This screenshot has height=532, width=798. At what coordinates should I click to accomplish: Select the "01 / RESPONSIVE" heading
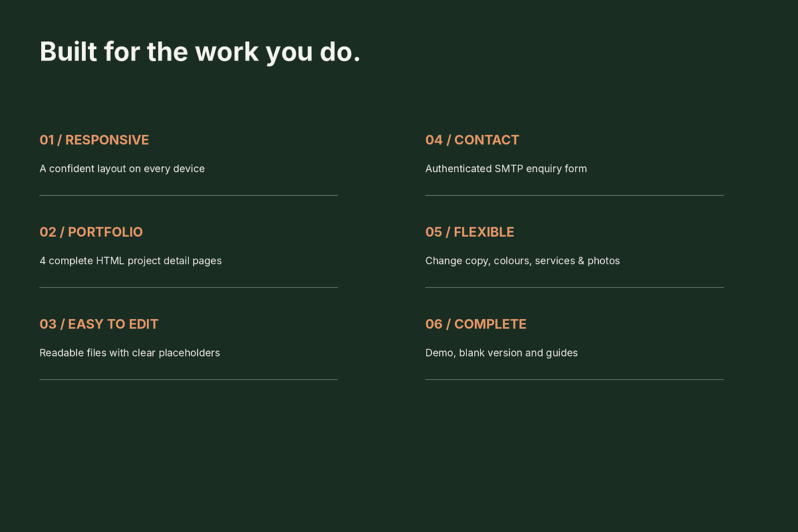[94, 140]
